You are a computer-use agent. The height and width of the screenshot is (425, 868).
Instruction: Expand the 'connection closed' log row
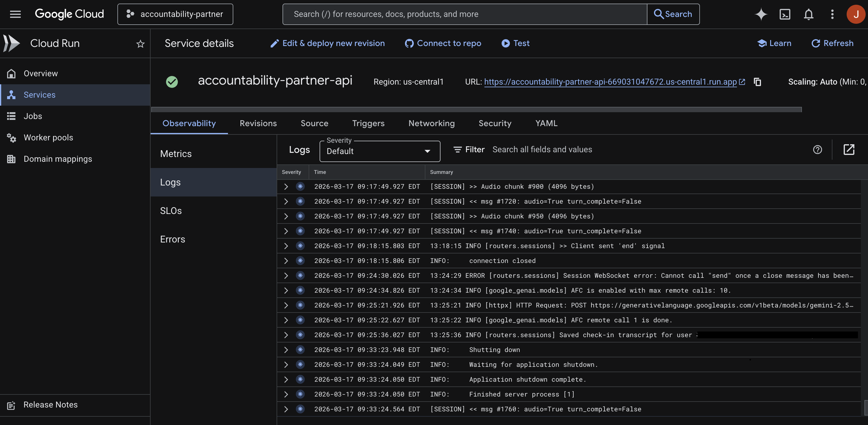pos(286,261)
